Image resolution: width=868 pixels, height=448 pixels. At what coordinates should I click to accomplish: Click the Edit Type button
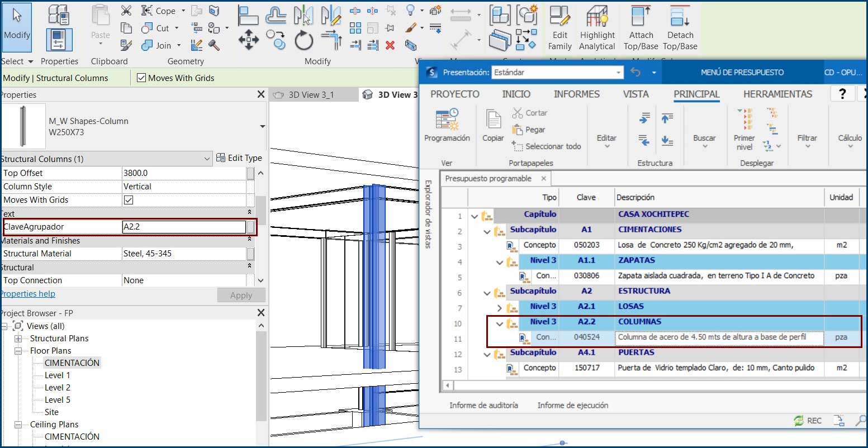(x=239, y=159)
